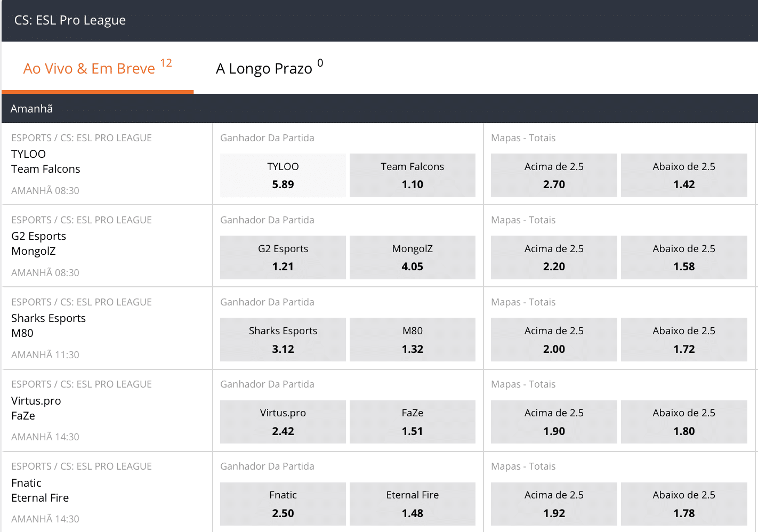Bet on MongolZ to win at 4.05
Viewport: 758px width, 532px height.
(413, 257)
